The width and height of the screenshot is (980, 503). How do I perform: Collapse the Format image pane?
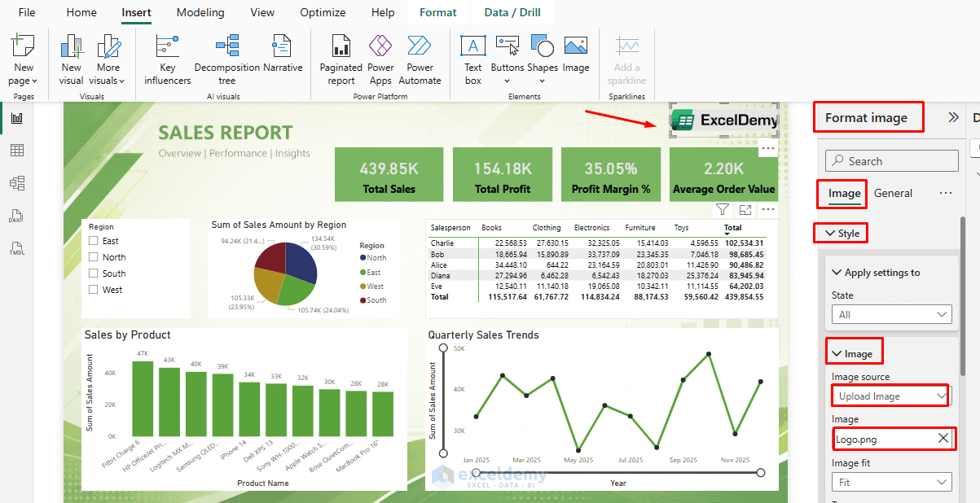pos(953,117)
